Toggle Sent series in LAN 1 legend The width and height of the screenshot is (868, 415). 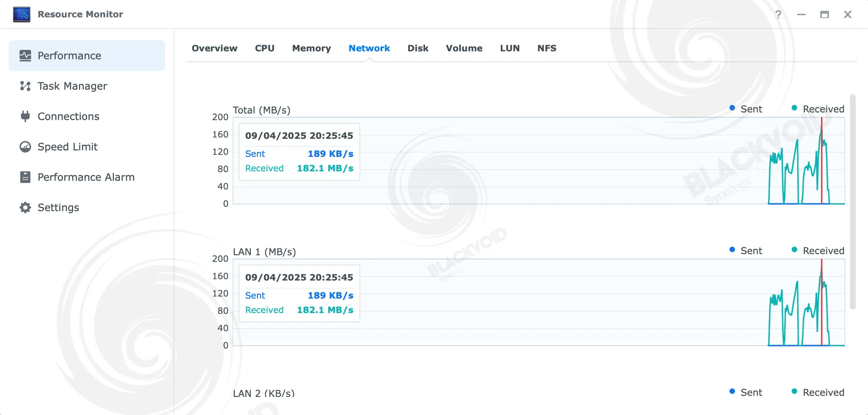coord(746,251)
